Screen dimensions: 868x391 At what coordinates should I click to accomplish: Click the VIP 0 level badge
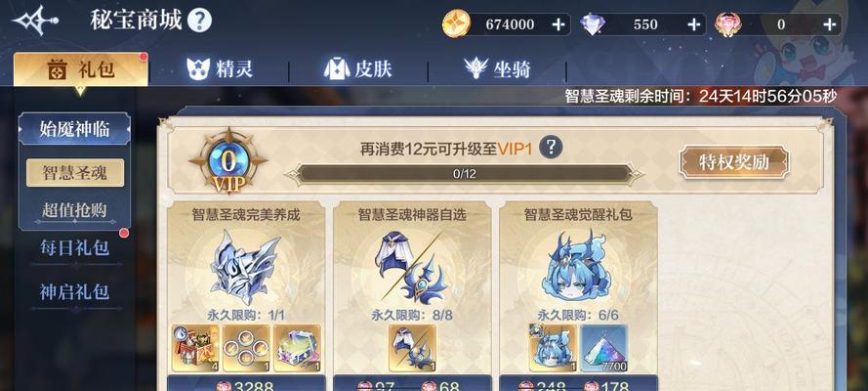click(x=228, y=161)
